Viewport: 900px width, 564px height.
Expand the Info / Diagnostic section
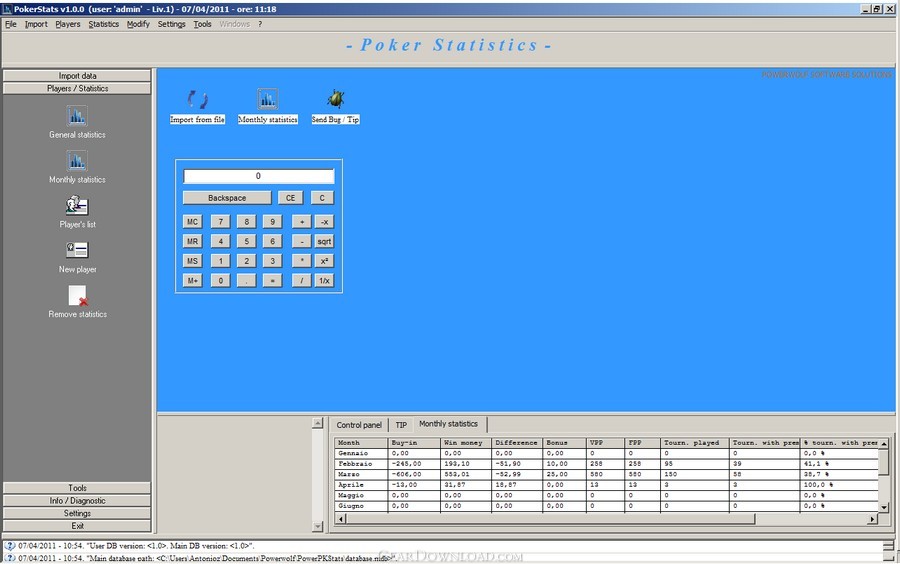pyautogui.click(x=77, y=501)
